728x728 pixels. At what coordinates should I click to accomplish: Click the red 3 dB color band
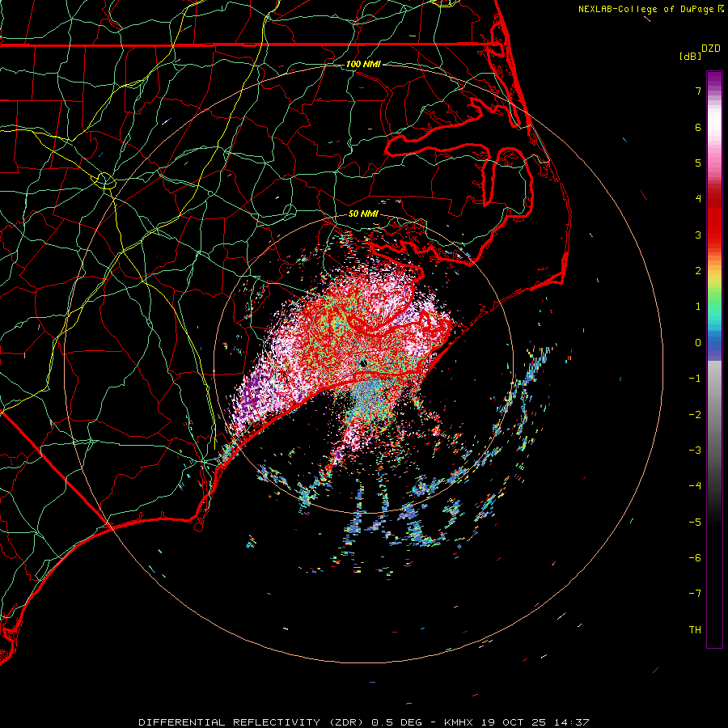click(x=714, y=230)
